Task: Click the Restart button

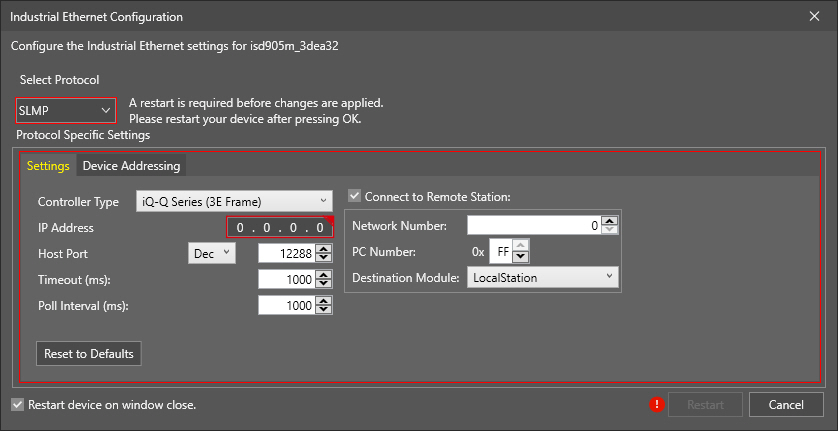Action: coord(705,405)
